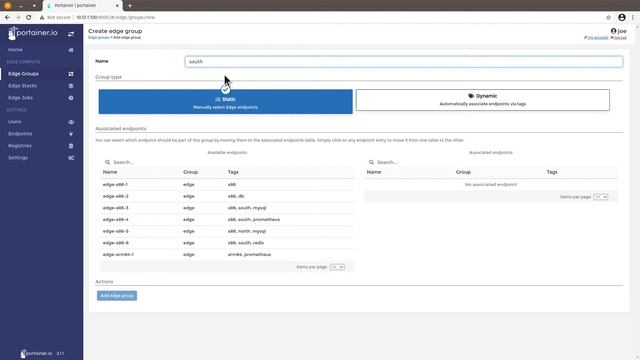The width and height of the screenshot is (640, 360).
Task: Open the browser three-dot menu
Action: coord(633,18)
